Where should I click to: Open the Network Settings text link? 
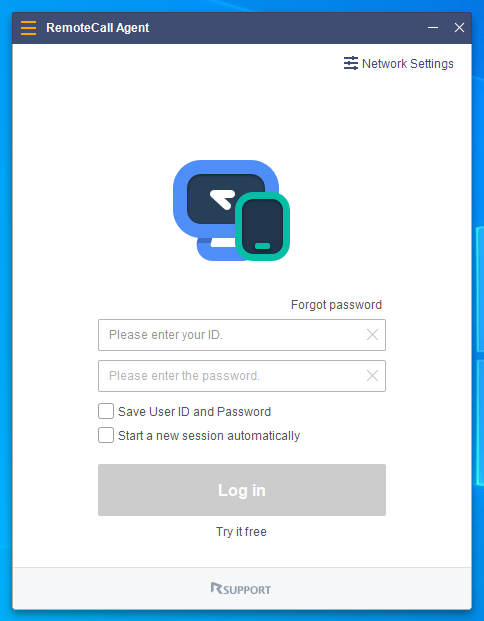click(x=408, y=64)
